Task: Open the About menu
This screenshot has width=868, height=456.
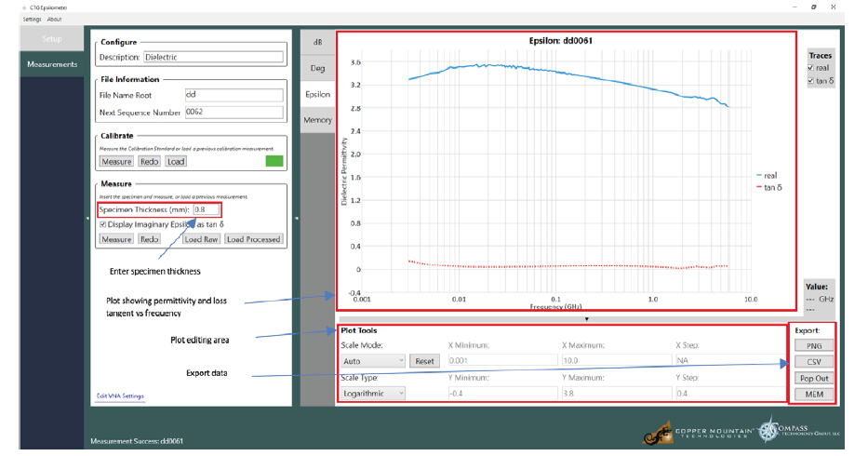Action: [55, 19]
